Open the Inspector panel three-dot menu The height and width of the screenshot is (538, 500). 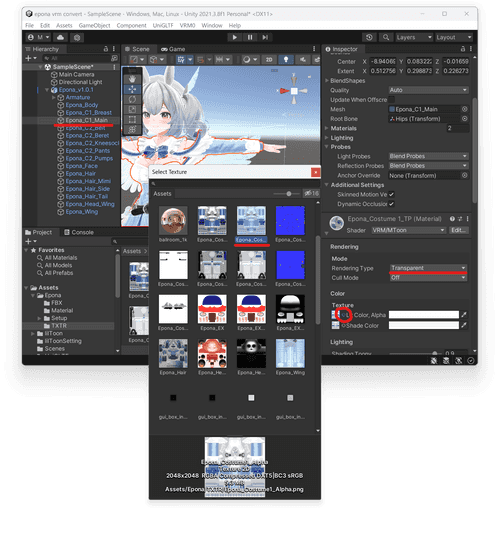point(471,49)
